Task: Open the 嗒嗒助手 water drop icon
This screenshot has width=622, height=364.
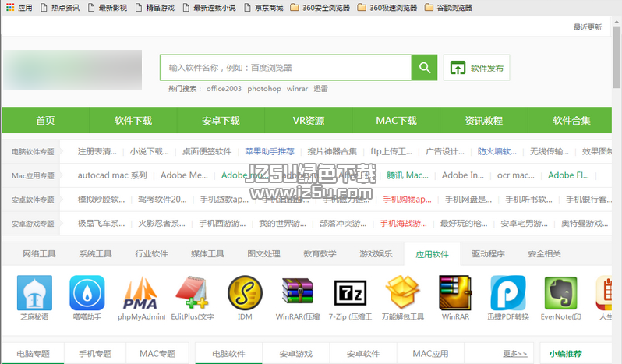Action: 87,293
